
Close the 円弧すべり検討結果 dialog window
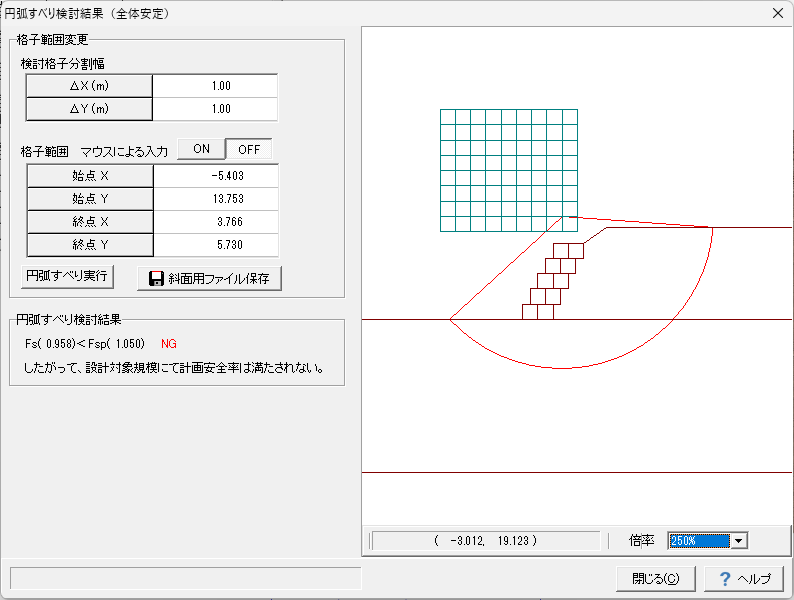tap(778, 13)
